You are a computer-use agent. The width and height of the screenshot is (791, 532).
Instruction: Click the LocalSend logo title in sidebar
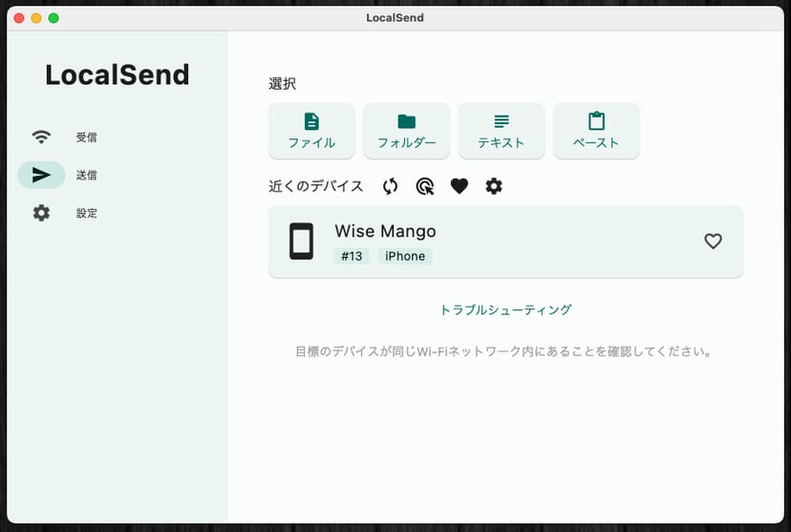[118, 74]
